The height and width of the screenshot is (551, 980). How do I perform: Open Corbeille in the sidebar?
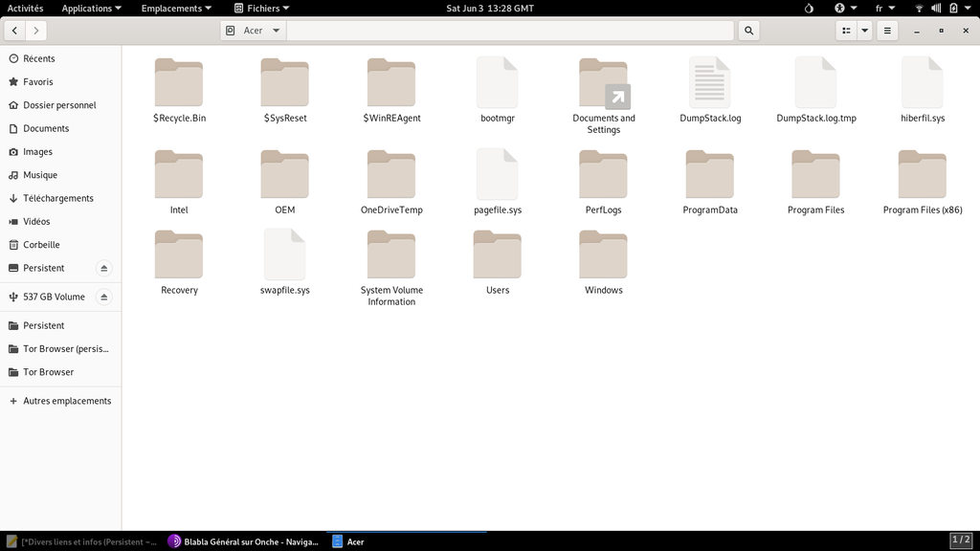41,245
